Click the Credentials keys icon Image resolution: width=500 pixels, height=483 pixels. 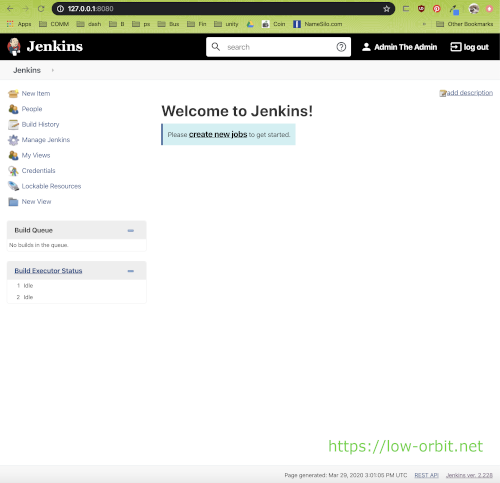(13, 171)
